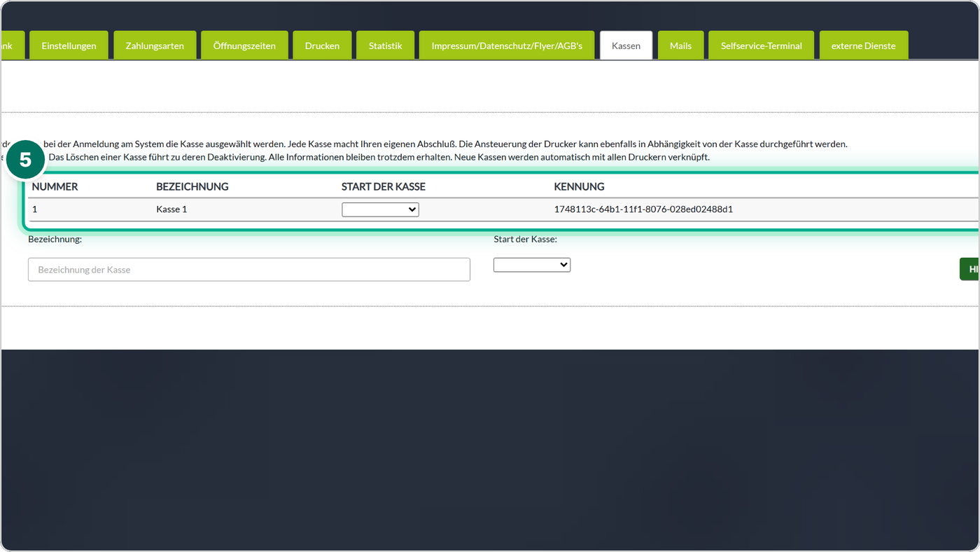Click the NUMMER column header
The image size is (980, 552).
pos(55,186)
